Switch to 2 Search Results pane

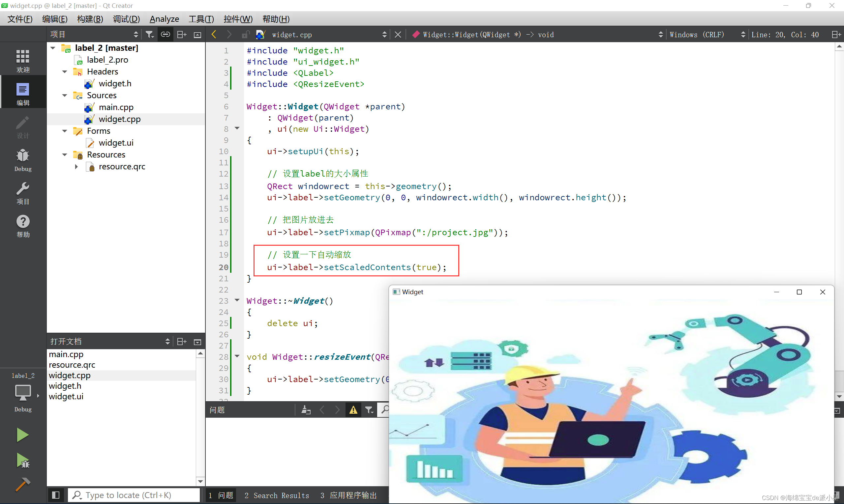277,495
